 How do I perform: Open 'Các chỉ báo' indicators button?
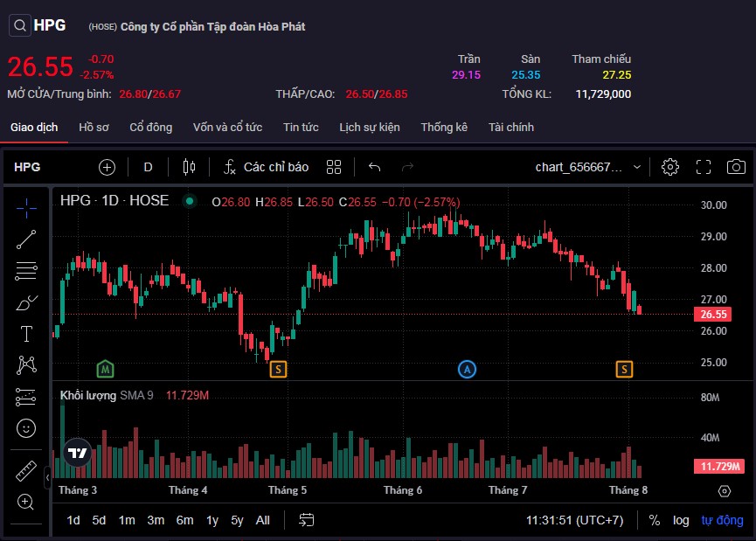[x=267, y=167]
